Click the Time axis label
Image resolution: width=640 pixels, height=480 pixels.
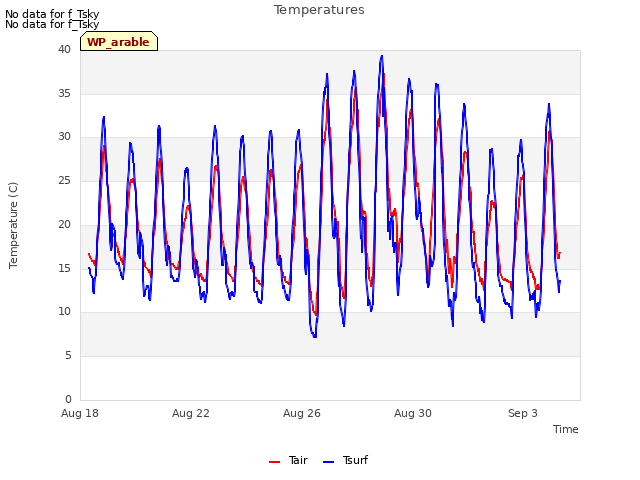pos(566,429)
